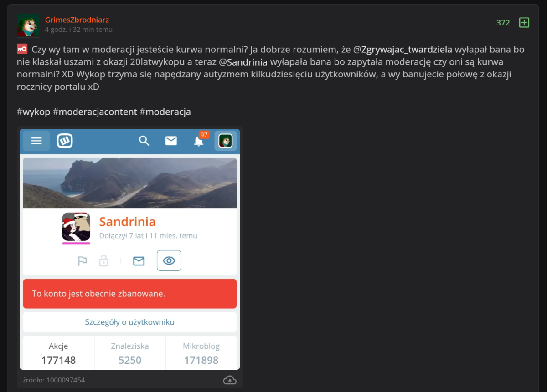Click the flag report icon on profile
The width and height of the screenshot is (547, 392).
(83, 261)
